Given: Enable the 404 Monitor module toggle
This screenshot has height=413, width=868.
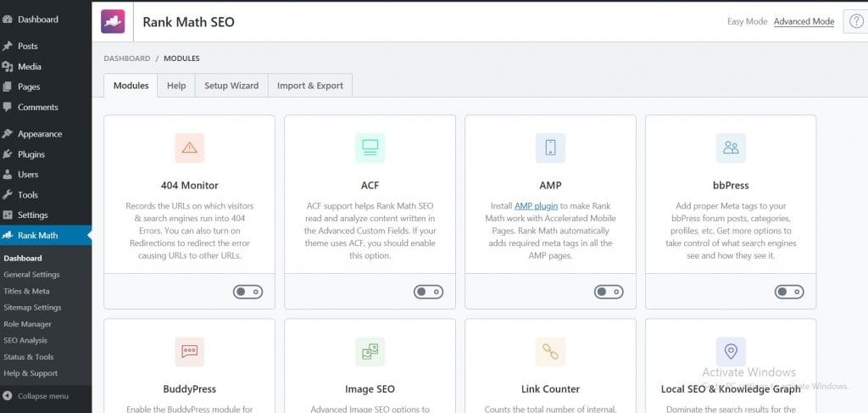Looking at the screenshot, I should pyautogui.click(x=248, y=292).
